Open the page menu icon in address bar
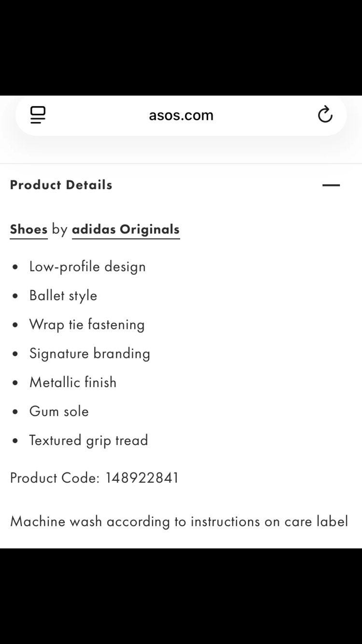 tap(38, 115)
